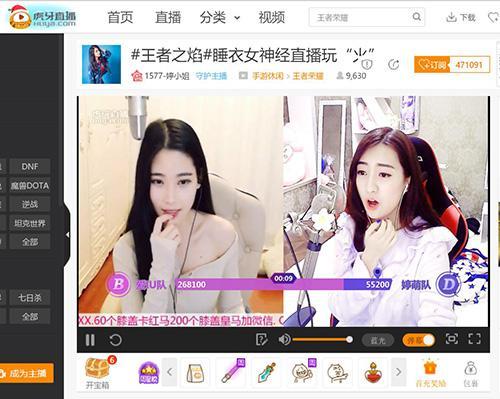Click the 守护主播 guard link
The height and width of the screenshot is (399, 500).
(x=211, y=76)
